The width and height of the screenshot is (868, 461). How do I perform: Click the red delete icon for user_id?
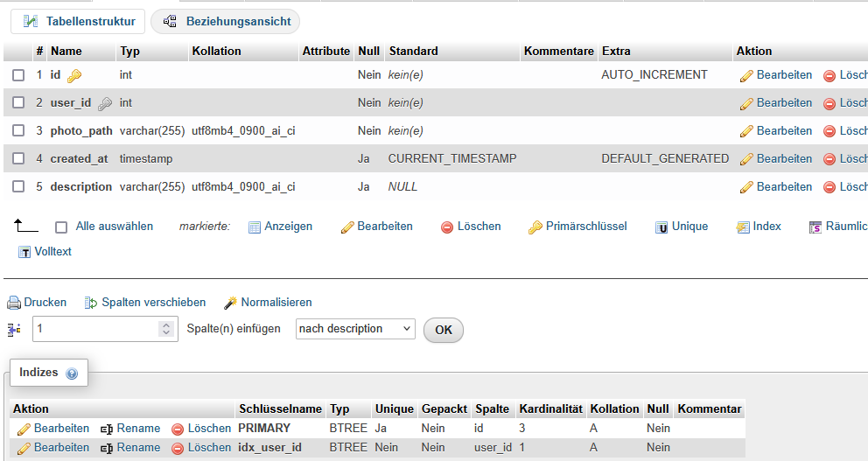(x=829, y=103)
